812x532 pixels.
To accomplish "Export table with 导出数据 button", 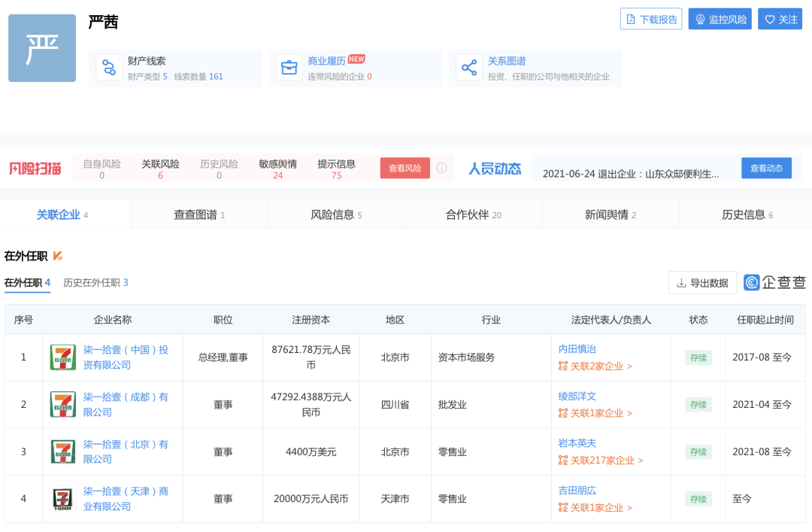I will click(x=702, y=283).
